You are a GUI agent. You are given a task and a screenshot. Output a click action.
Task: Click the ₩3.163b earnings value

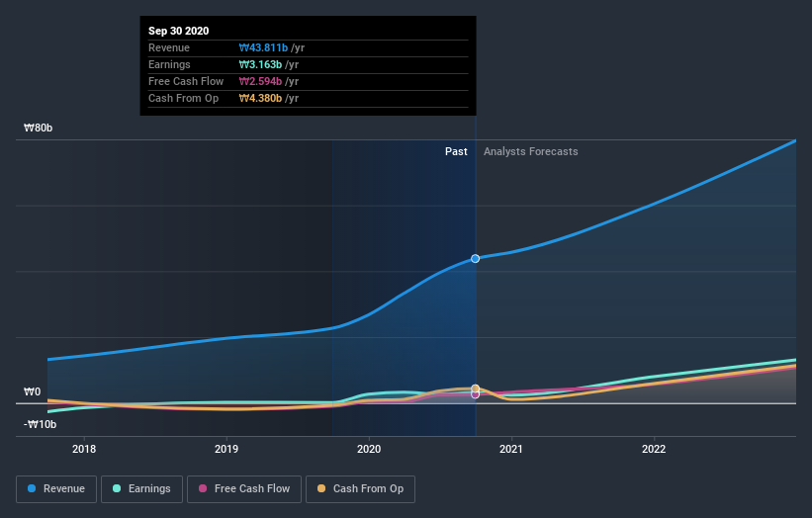tap(260, 64)
